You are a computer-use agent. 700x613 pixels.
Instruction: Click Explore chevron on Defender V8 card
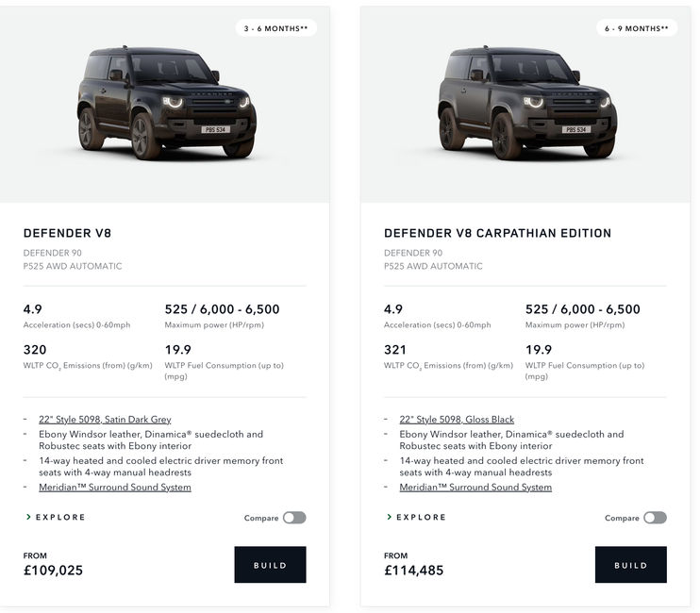coord(28,517)
